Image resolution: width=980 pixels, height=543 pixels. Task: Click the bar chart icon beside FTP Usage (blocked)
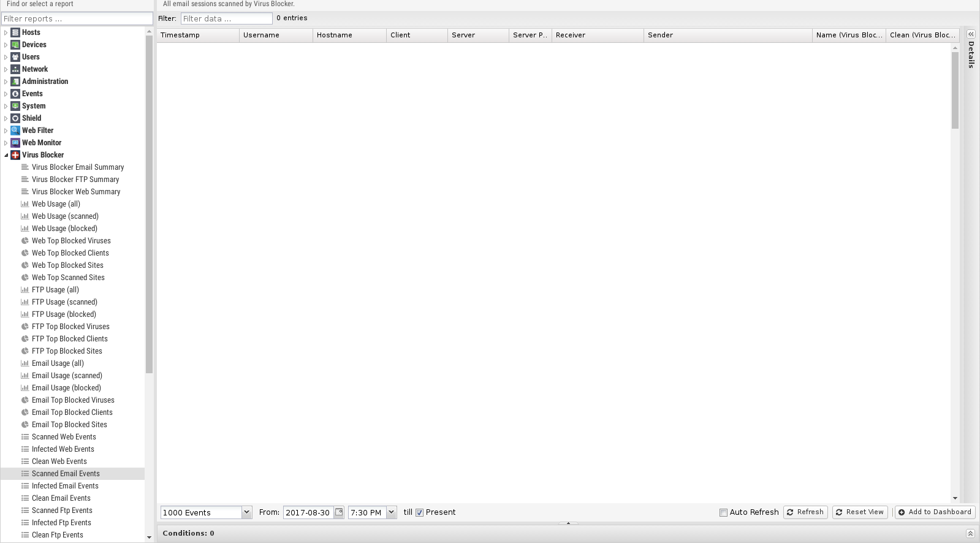[25, 314]
